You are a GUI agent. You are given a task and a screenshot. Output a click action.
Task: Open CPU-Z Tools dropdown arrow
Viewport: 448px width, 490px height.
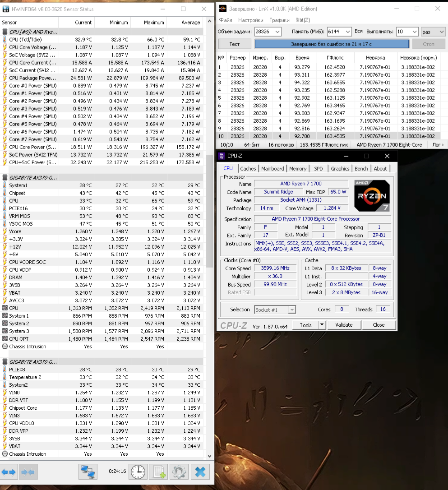322,325
